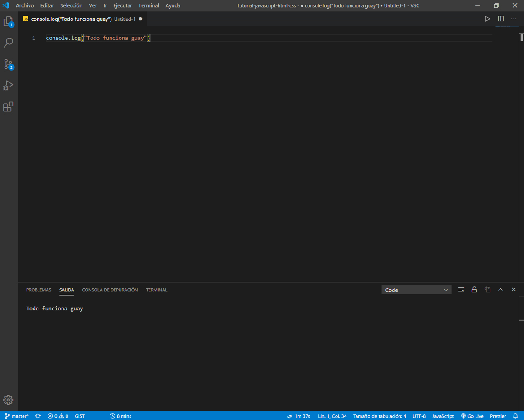
Task: Open the Ir menu
Action: [105, 6]
